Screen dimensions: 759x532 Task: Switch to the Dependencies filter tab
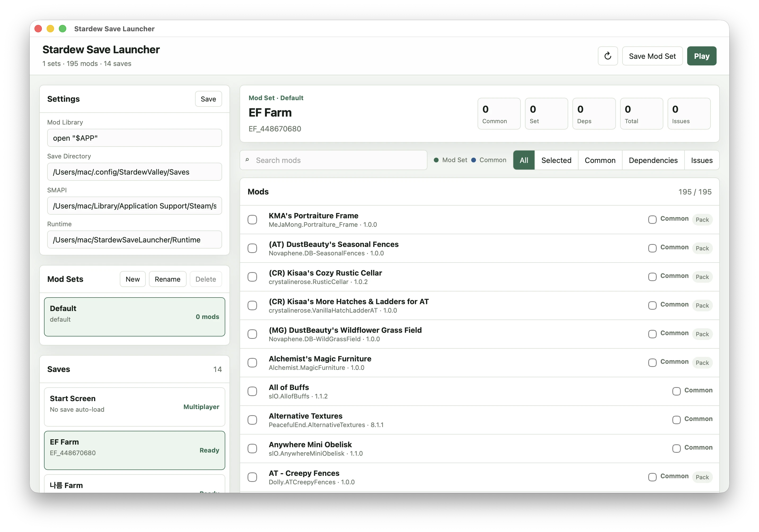click(x=653, y=160)
